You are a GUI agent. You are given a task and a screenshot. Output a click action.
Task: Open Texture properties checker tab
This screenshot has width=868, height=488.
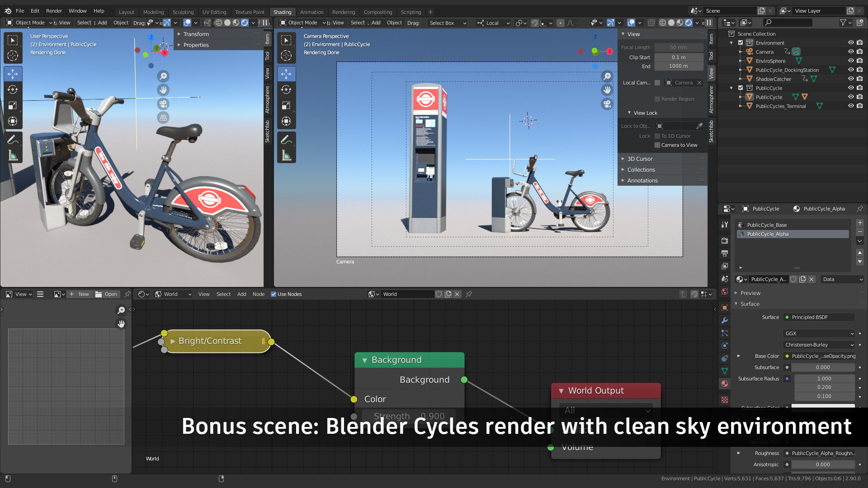pyautogui.click(x=725, y=400)
